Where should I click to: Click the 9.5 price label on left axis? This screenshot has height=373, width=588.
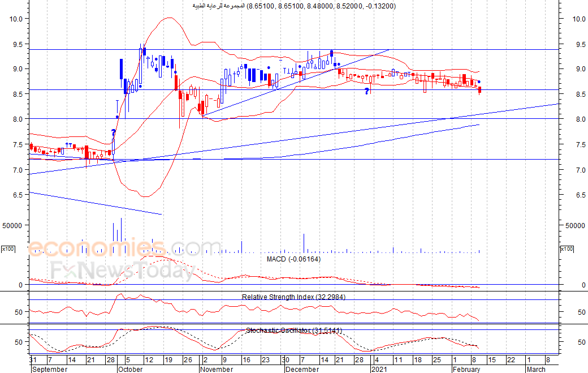coord(18,44)
